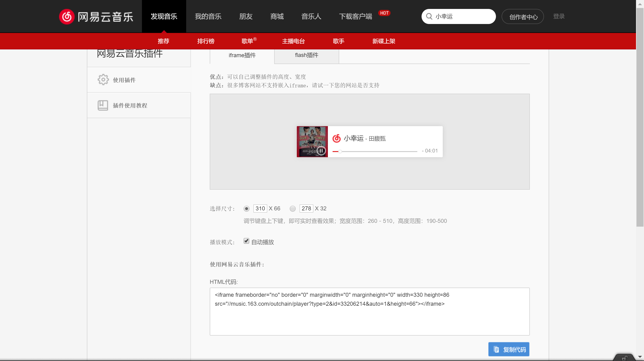
Task: Switch to the iframe插件 tab
Action: pos(242,56)
